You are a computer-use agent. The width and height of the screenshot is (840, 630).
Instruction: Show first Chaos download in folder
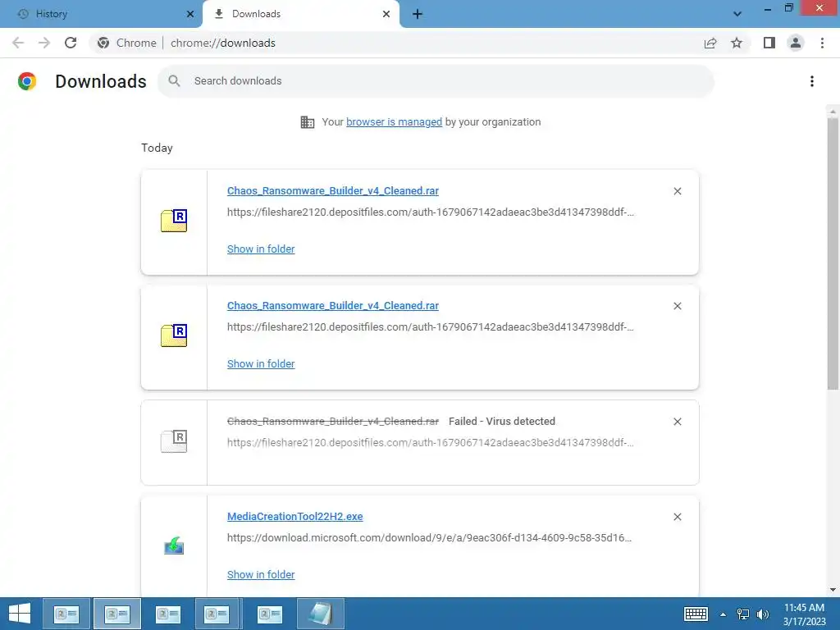coord(261,249)
